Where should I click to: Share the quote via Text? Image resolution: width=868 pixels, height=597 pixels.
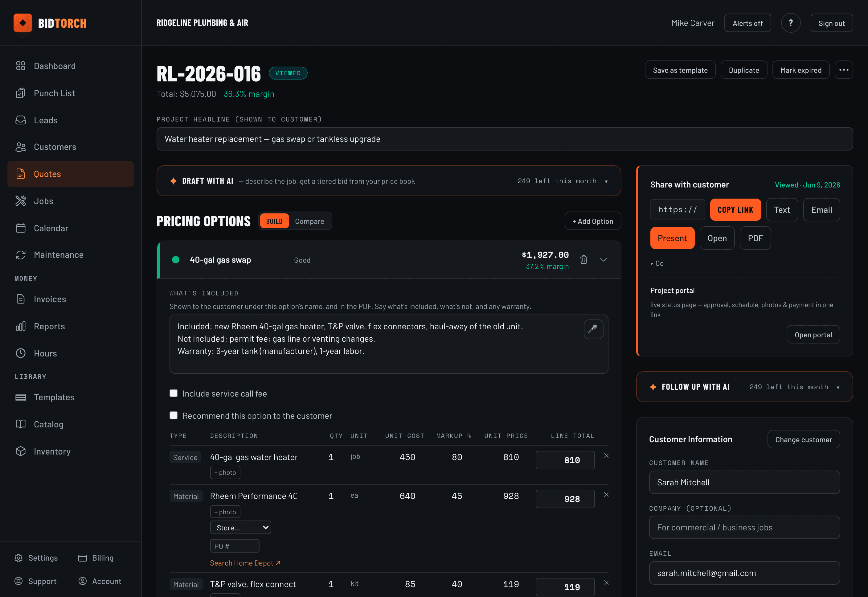[782, 209]
